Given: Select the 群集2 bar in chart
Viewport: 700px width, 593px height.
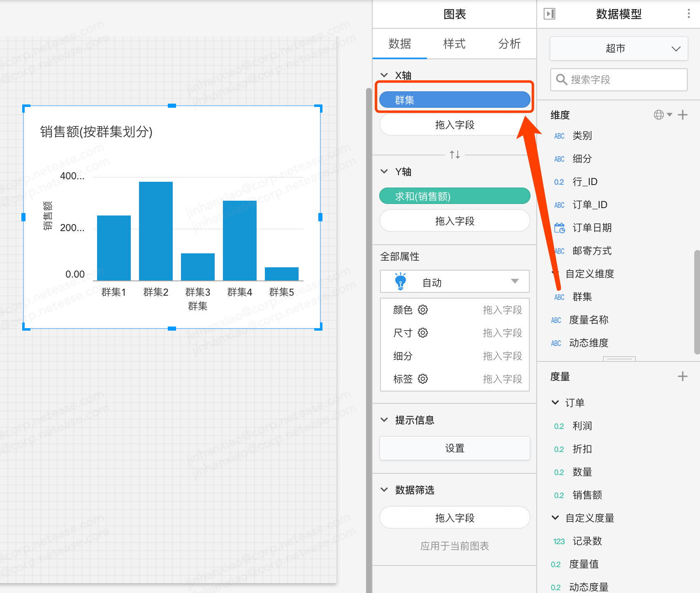Looking at the screenshot, I should (156, 231).
